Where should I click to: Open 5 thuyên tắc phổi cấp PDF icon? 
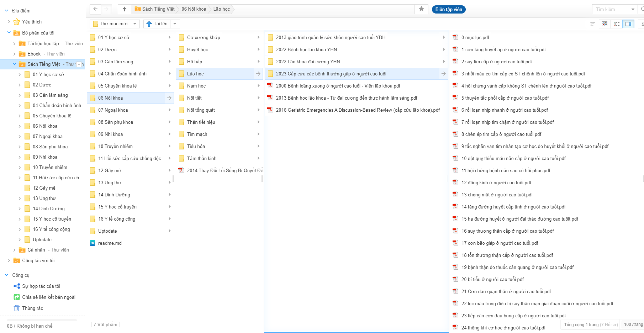455,97
